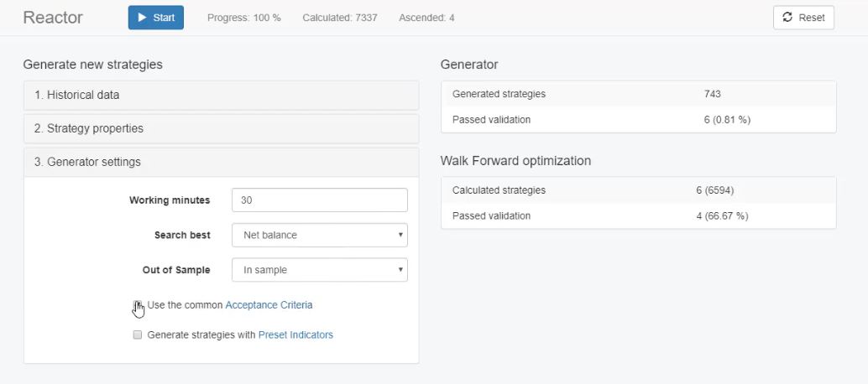Toggle the common Acceptance Criteria checkbox
868x384 pixels.
point(137,305)
